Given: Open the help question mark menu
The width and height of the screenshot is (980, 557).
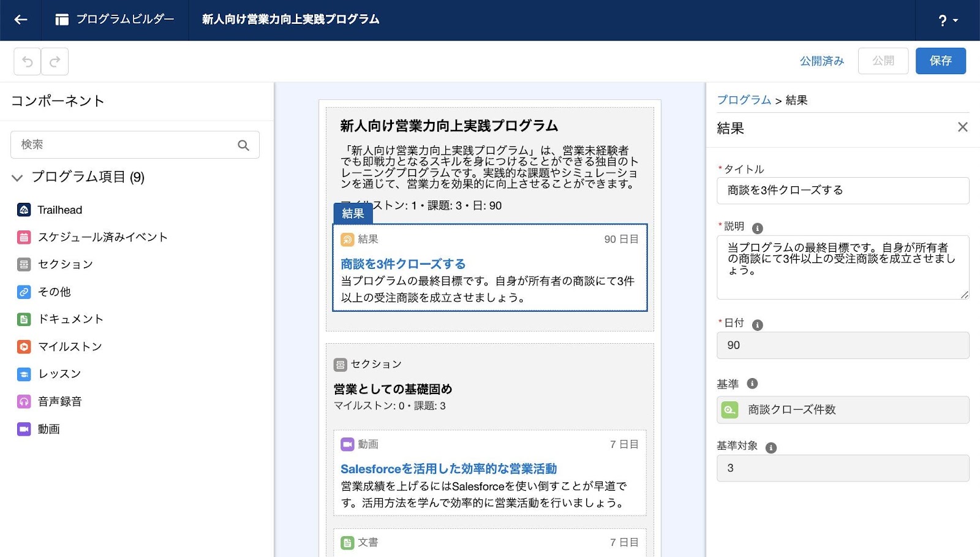Looking at the screenshot, I should pyautogui.click(x=948, y=20).
